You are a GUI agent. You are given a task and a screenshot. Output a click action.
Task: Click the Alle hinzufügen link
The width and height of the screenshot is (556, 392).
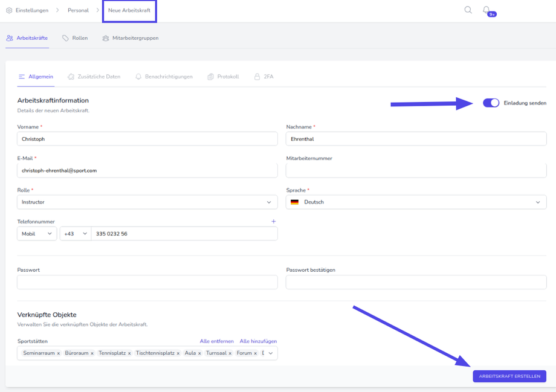[258, 341]
